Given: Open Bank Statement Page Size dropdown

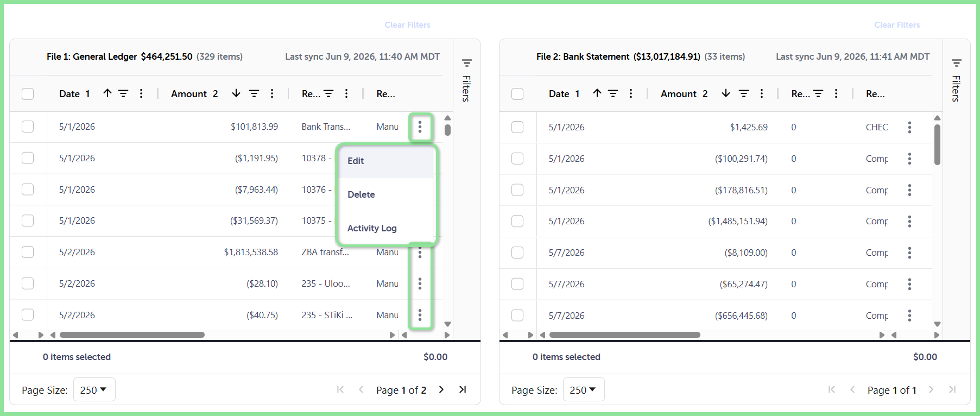Looking at the screenshot, I should coord(583,390).
